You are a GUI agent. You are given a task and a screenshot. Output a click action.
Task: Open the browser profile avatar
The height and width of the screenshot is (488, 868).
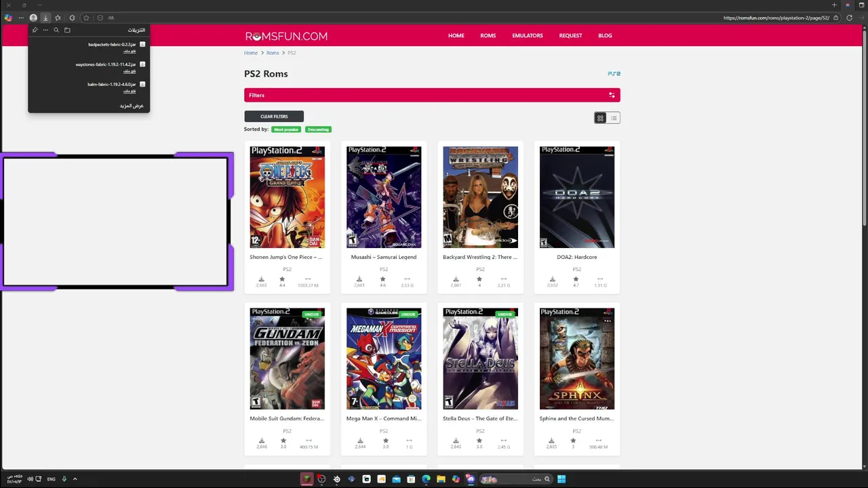pos(33,18)
